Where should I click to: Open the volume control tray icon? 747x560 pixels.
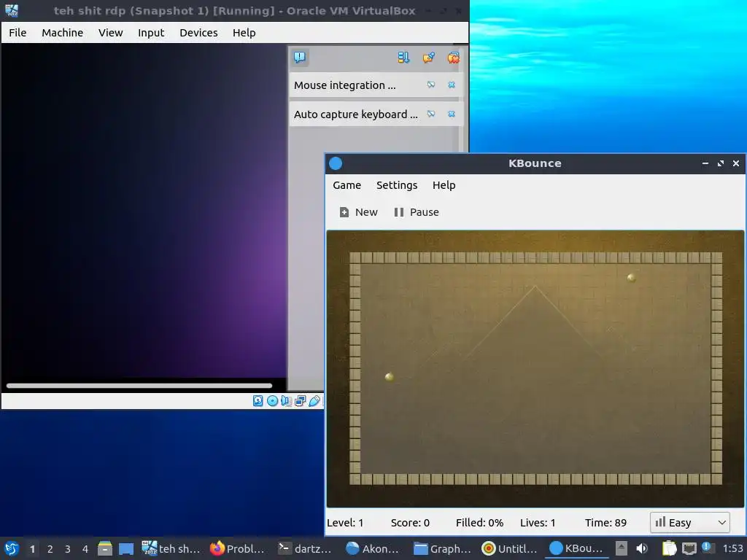click(642, 548)
